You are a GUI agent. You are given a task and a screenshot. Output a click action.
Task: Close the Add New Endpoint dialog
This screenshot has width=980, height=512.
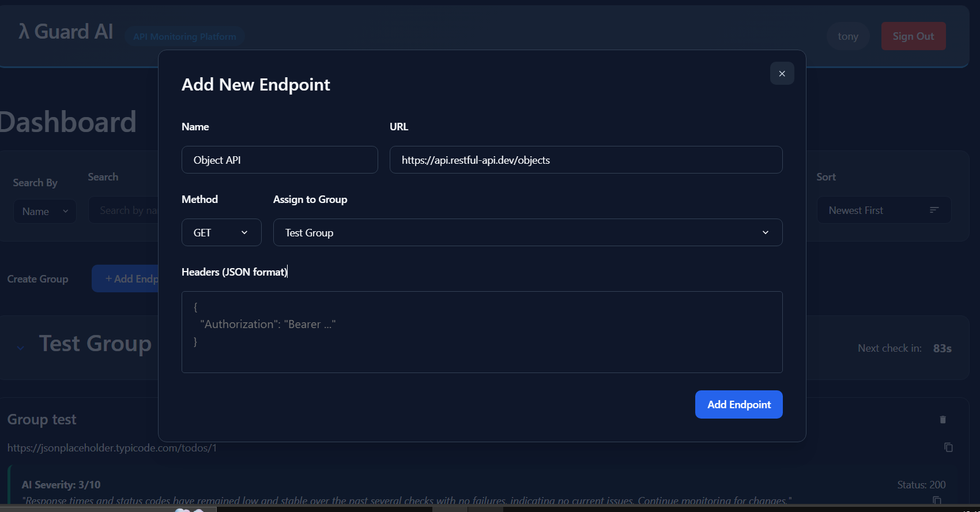pyautogui.click(x=782, y=73)
